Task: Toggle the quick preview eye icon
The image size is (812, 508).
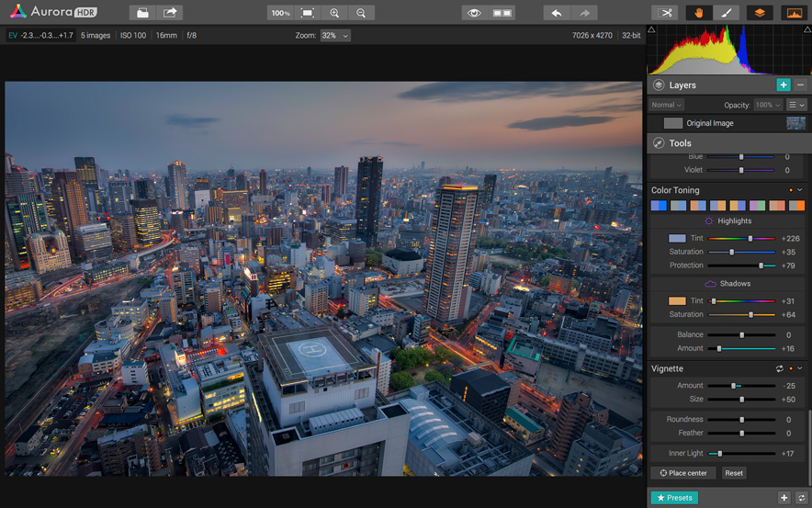Action: click(x=474, y=13)
